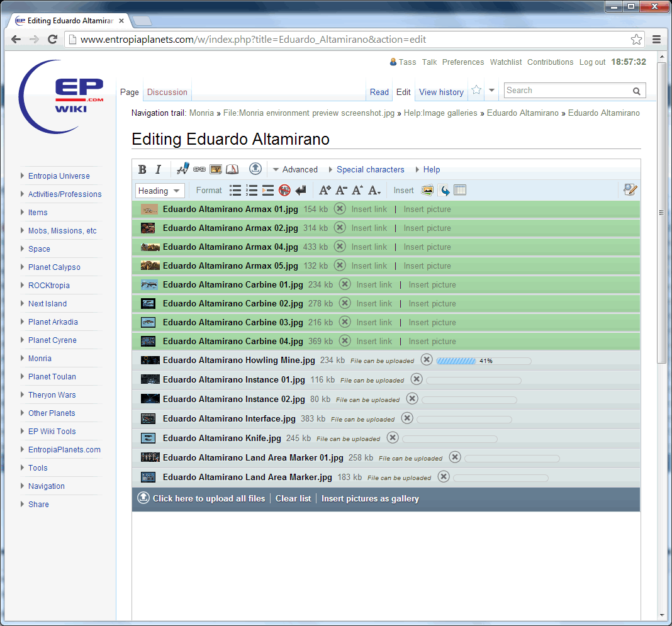Click the upload arrow icon in toolbar
Screen dimensions: 672x626
pyautogui.click(x=255, y=169)
